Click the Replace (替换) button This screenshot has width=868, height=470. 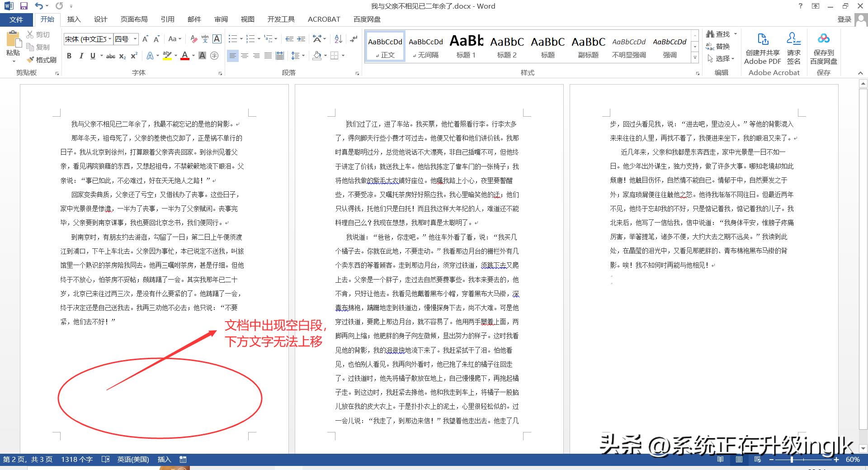(718, 47)
